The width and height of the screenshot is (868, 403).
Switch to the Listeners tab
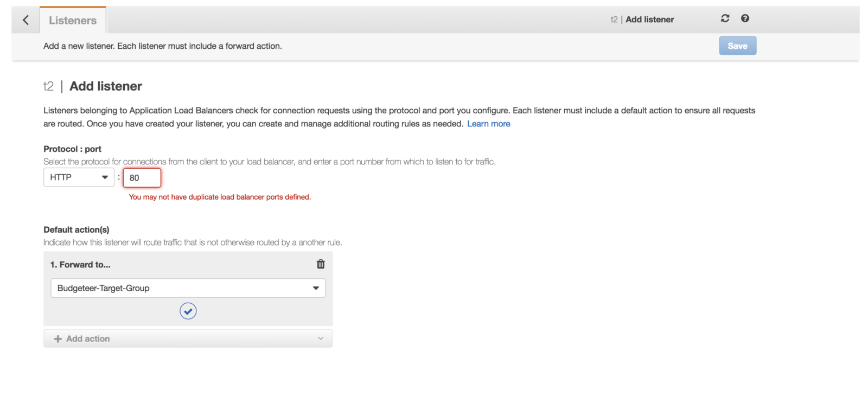pos(73,21)
